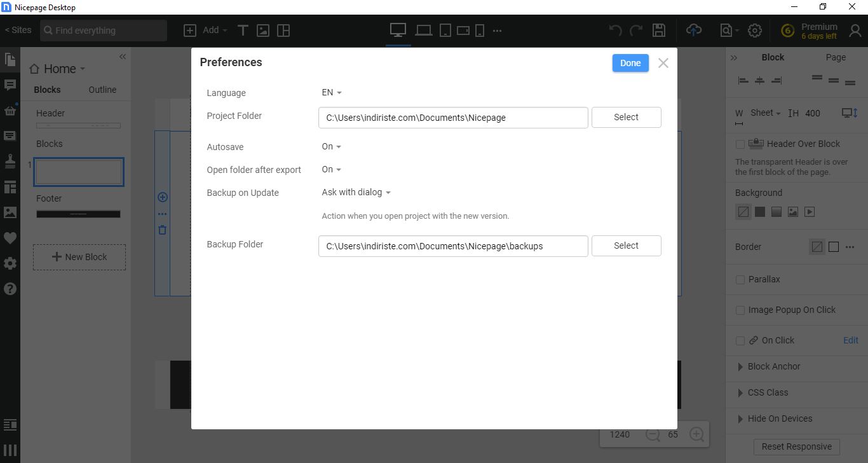The width and height of the screenshot is (868, 463).
Task: Select block 1 thumbnail
Action: pos(78,172)
